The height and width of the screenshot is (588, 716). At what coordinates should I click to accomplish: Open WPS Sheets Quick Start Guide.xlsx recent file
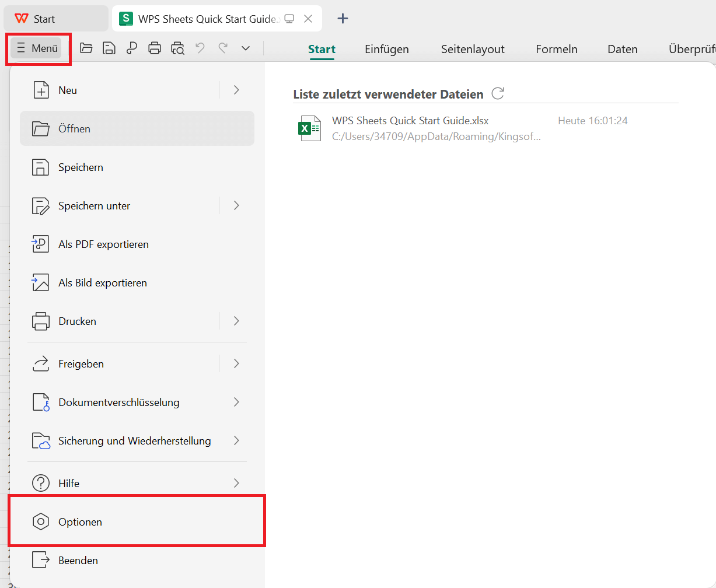pos(410,121)
